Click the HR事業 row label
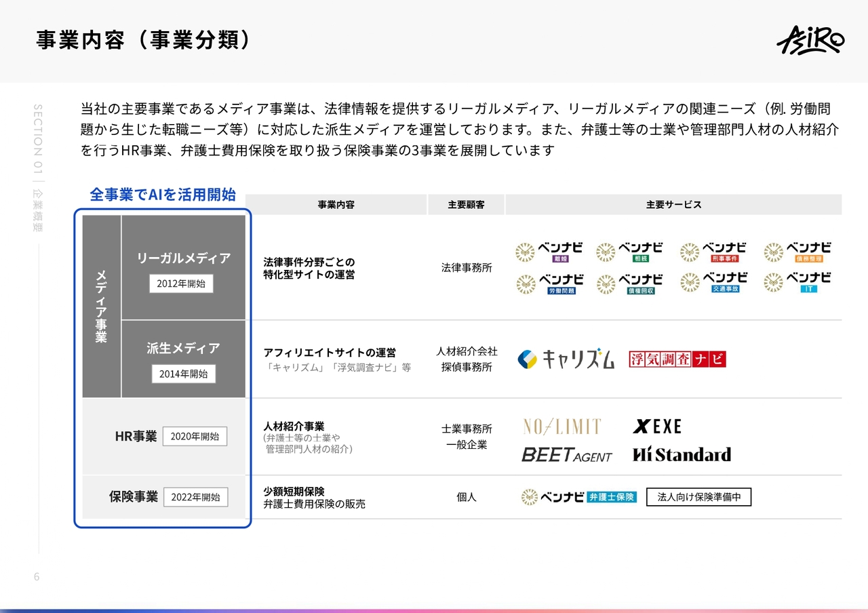 (x=136, y=436)
